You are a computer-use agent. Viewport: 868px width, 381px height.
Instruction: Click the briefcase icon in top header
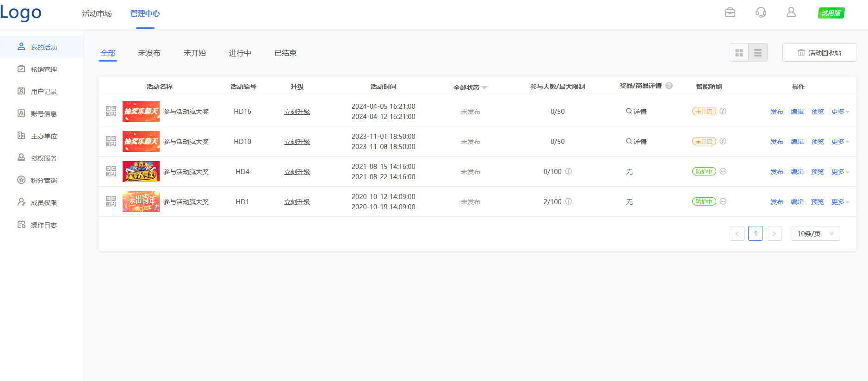coord(730,12)
